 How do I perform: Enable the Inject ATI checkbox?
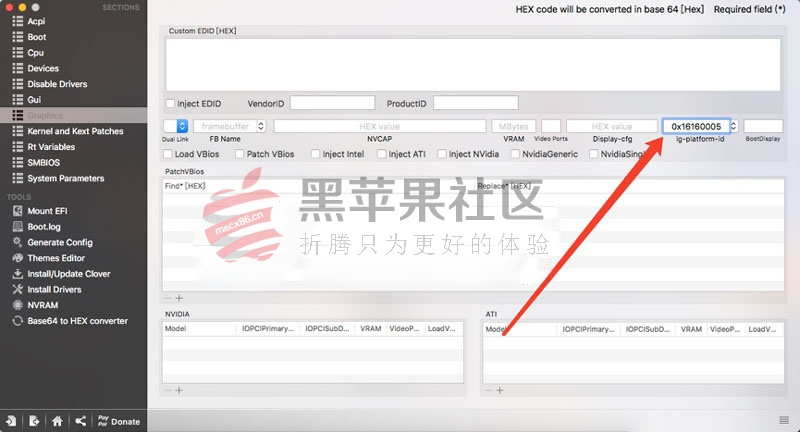[x=382, y=154]
